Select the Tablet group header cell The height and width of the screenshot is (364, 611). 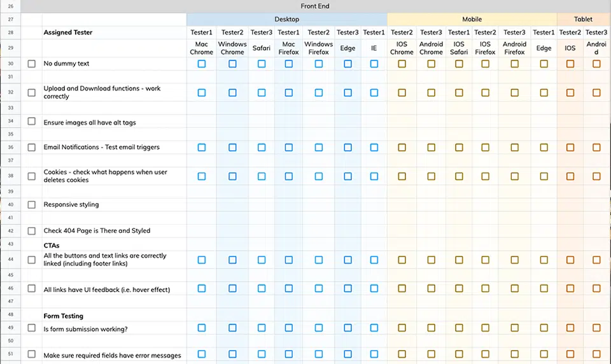tap(584, 19)
